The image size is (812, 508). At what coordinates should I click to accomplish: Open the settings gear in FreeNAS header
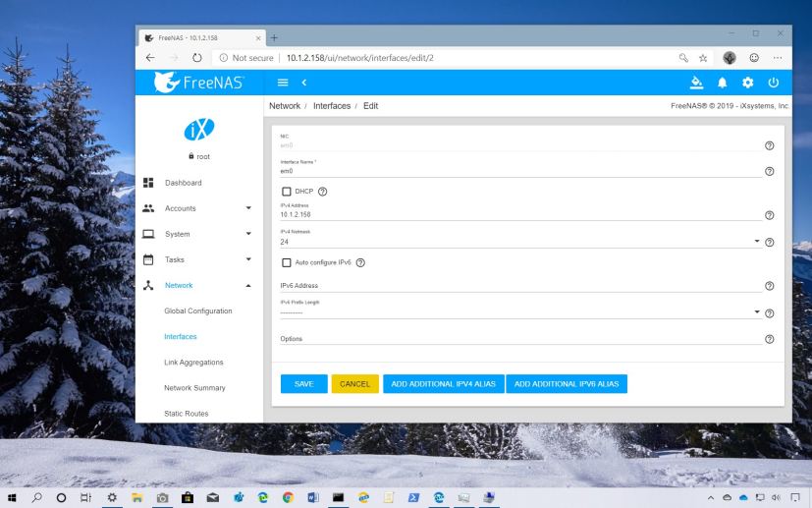(x=747, y=83)
